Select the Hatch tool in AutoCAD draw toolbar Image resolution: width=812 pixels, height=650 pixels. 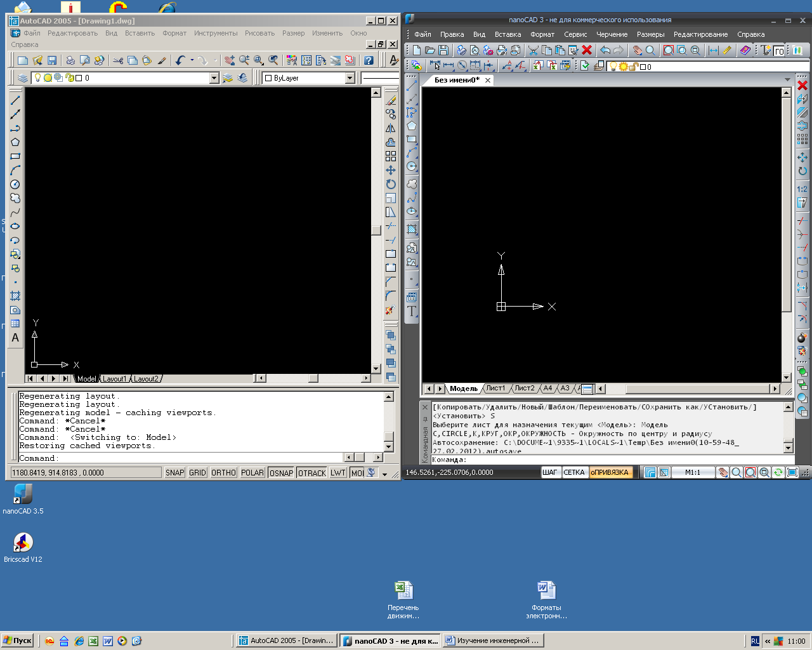pos(15,296)
